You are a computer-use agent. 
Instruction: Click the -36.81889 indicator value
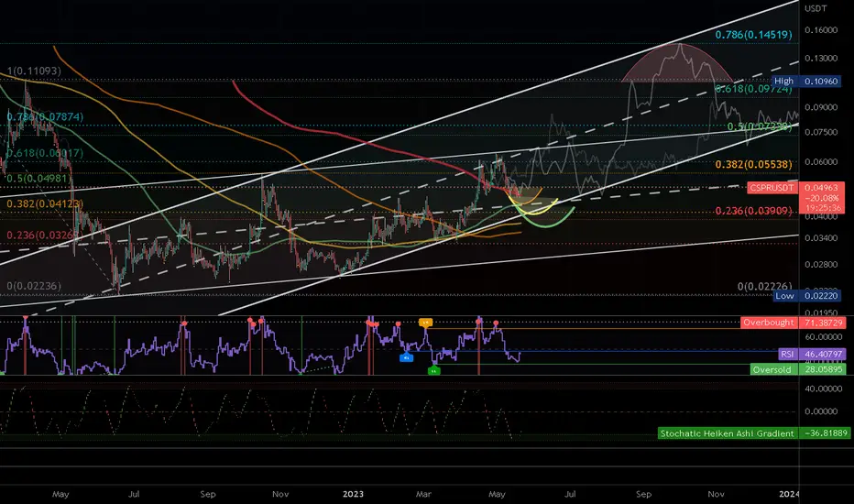[826, 433]
